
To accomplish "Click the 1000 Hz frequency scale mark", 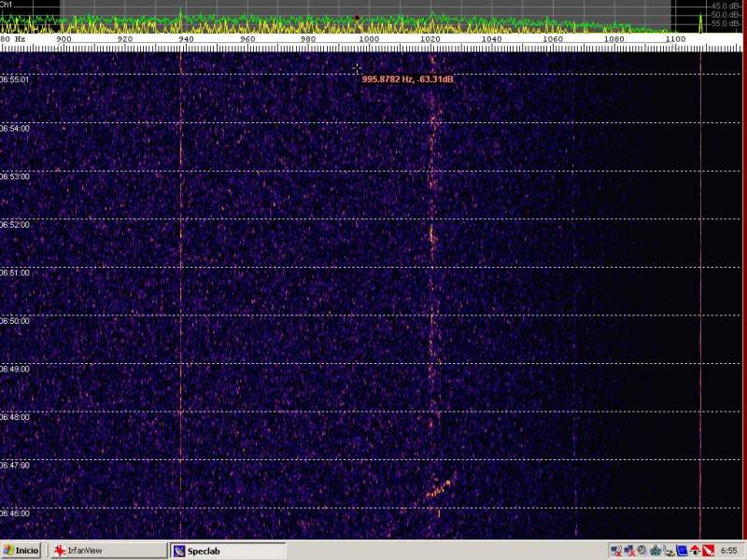I will click(x=369, y=39).
